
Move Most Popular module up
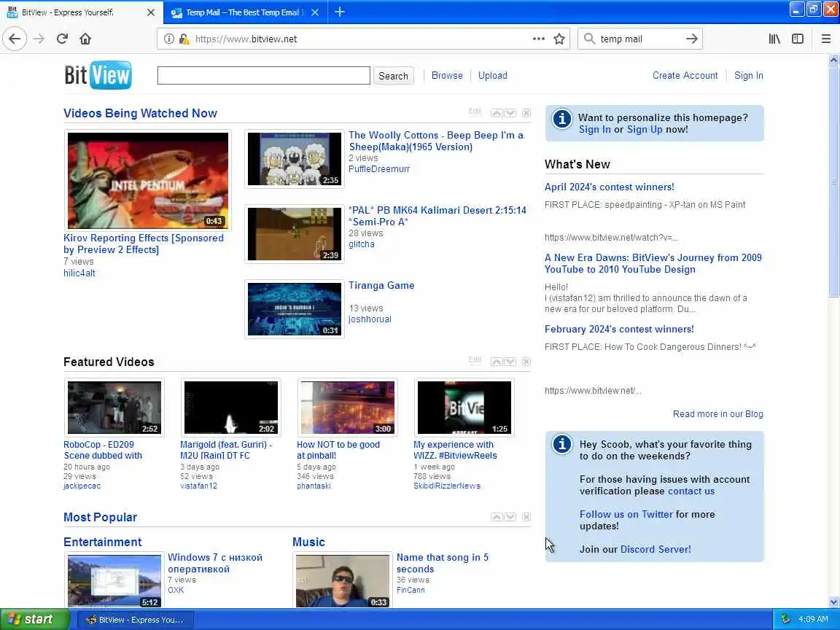click(497, 517)
